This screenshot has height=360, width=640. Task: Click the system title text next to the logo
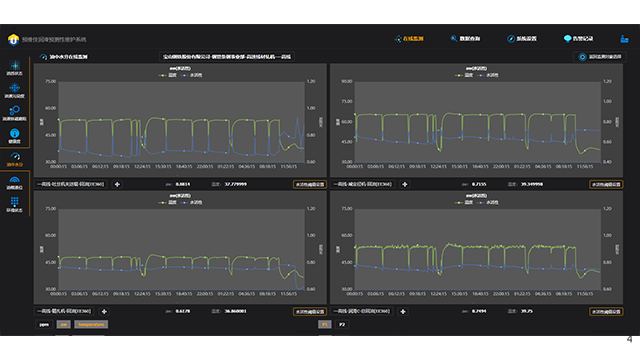click(54, 40)
